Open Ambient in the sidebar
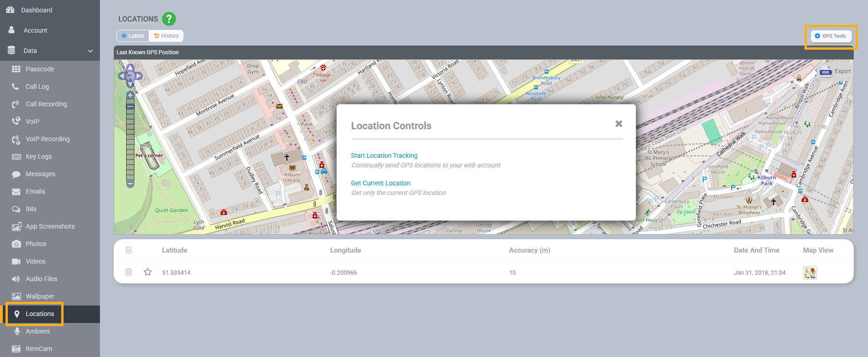The width and height of the screenshot is (868, 357). [38, 331]
